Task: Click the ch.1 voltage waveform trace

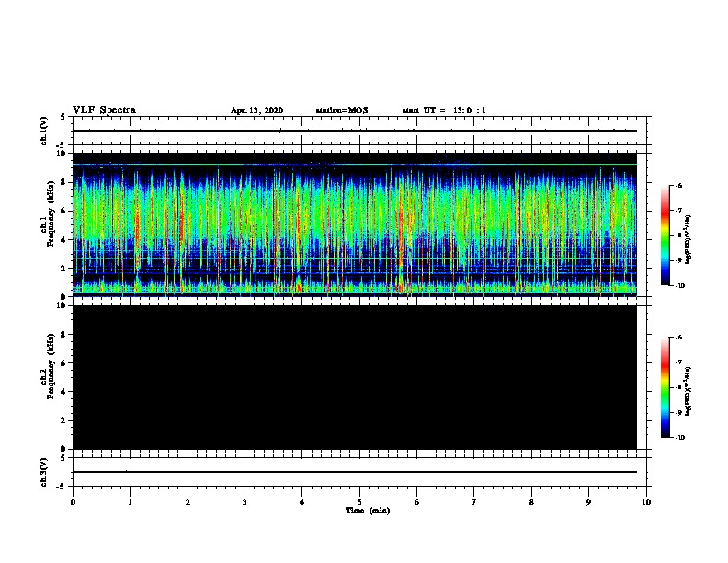Action: 355,131
